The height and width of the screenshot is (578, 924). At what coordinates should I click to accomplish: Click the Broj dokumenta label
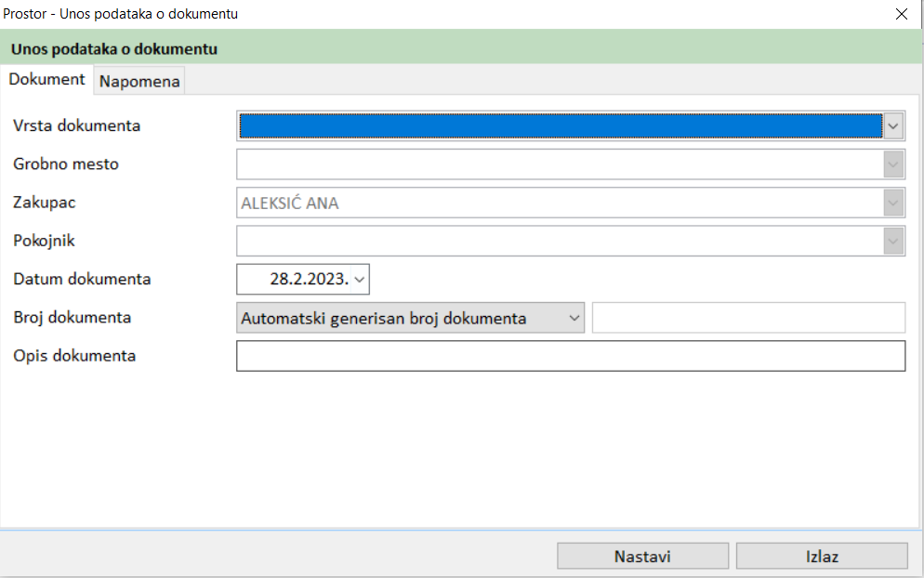click(x=73, y=318)
